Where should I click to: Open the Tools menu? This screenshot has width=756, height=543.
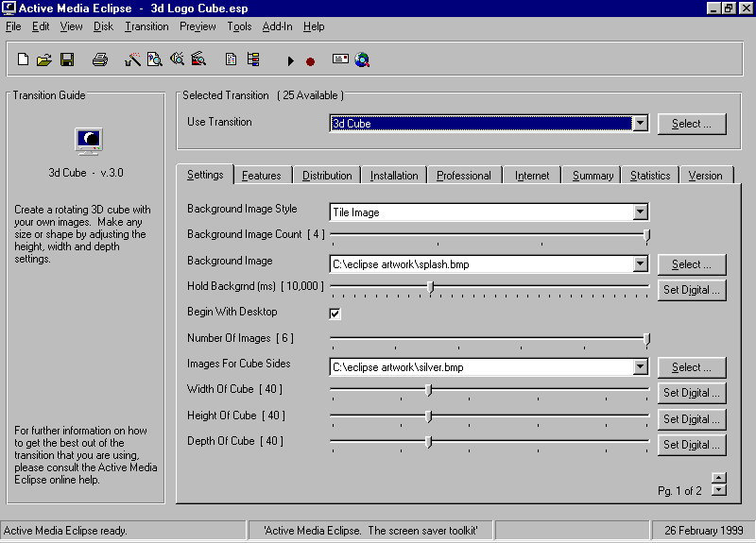[x=240, y=26]
